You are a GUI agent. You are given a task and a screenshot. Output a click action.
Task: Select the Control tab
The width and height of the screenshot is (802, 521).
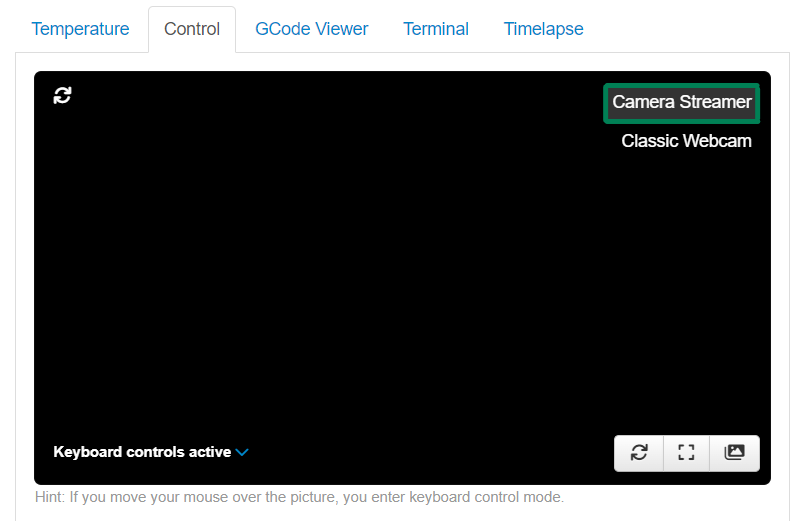click(192, 29)
